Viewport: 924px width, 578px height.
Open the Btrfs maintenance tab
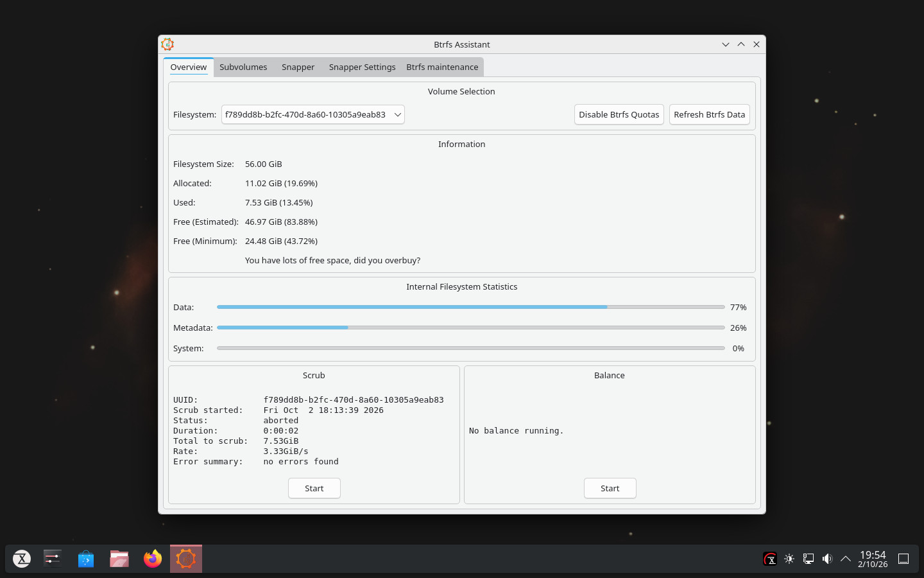tap(442, 67)
